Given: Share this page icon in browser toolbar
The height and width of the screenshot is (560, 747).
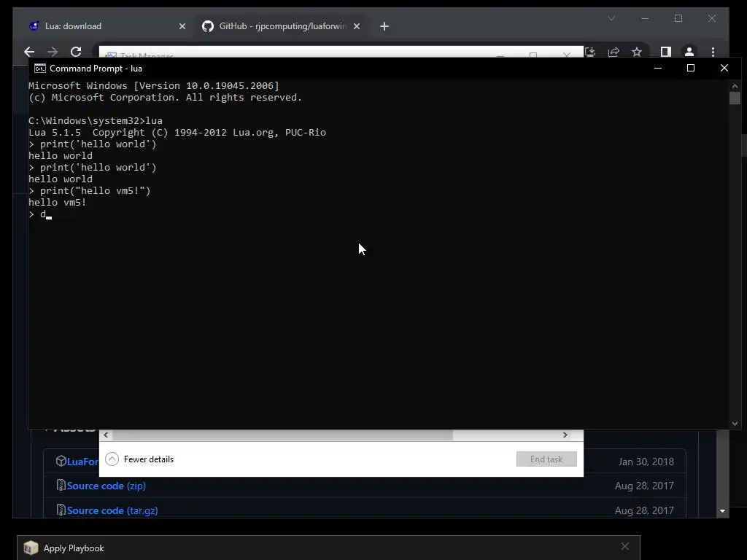Looking at the screenshot, I should (x=614, y=52).
